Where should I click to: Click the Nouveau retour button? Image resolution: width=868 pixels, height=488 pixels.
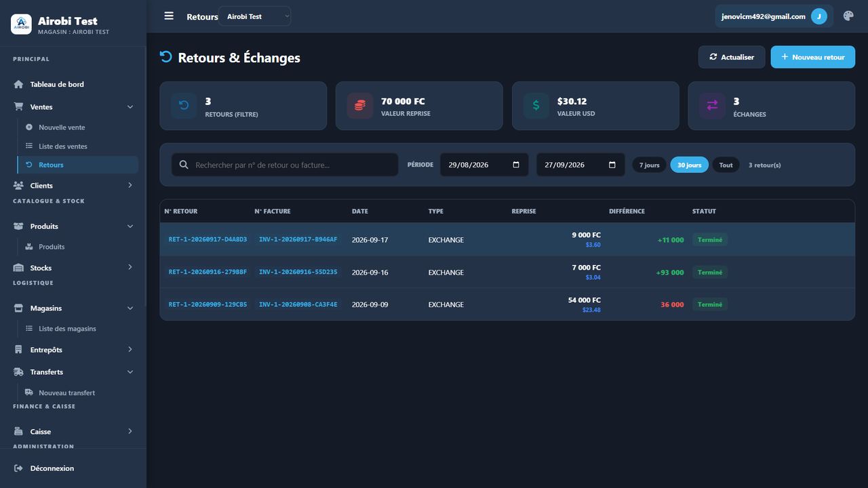point(812,57)
